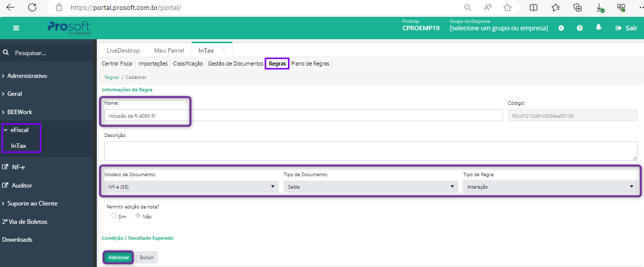
Task: Follow the Regras breadcrumb link
Action: [x=111, y=77]
